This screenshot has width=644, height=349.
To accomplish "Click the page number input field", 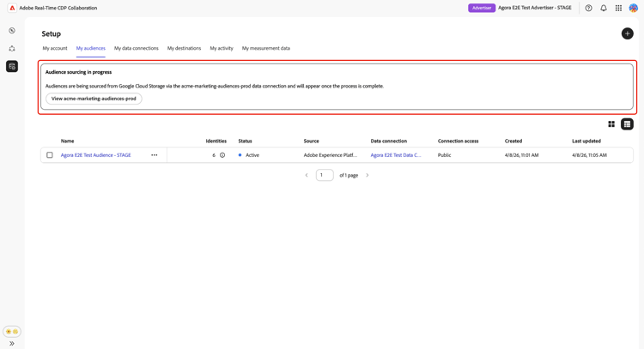I will (325, 175).
